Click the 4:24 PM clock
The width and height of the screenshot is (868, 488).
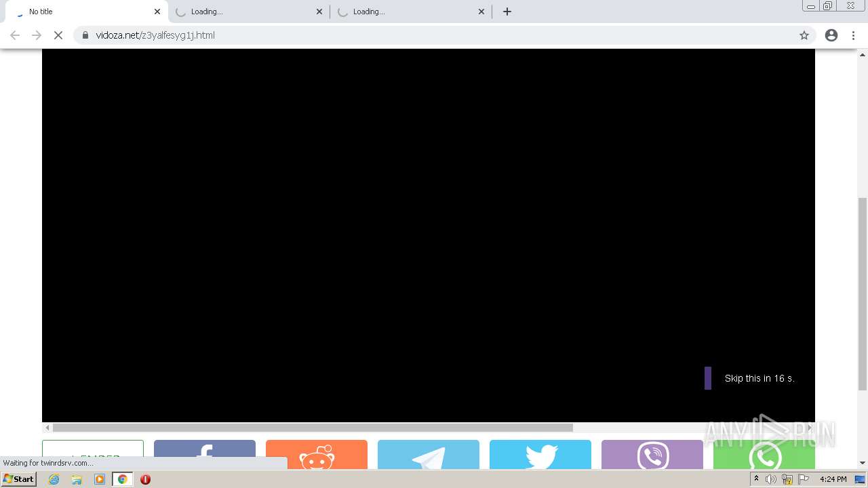(833, 479)
